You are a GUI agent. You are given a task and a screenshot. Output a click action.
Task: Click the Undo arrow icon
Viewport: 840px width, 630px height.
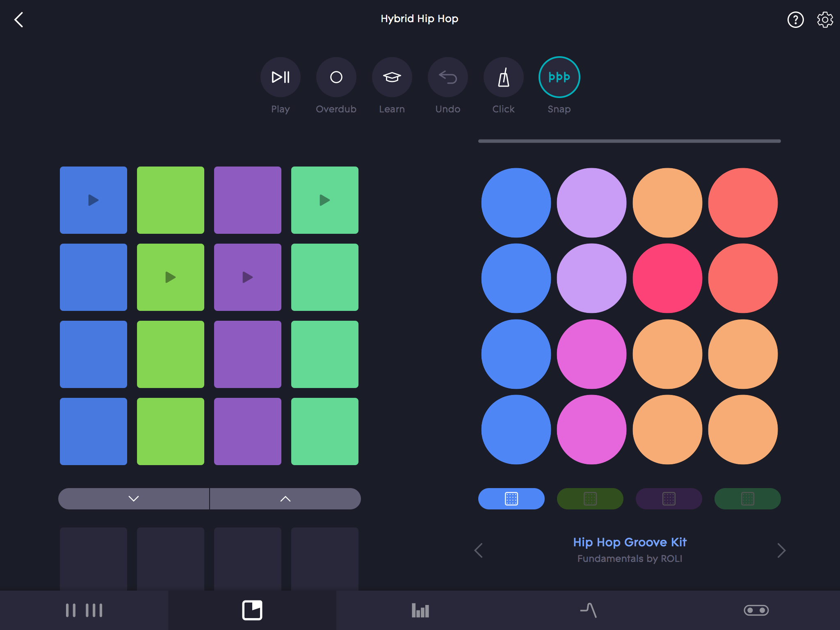(x=447, y=77)
